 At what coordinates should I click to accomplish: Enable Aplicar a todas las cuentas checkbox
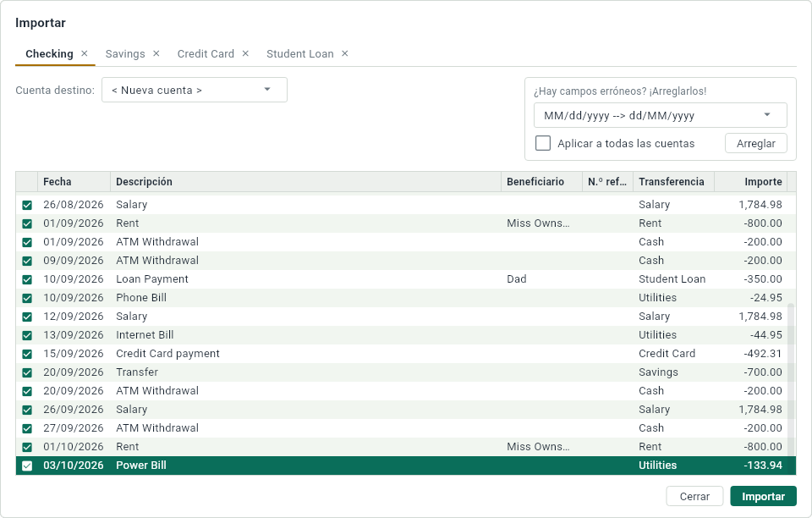[543, 143]
